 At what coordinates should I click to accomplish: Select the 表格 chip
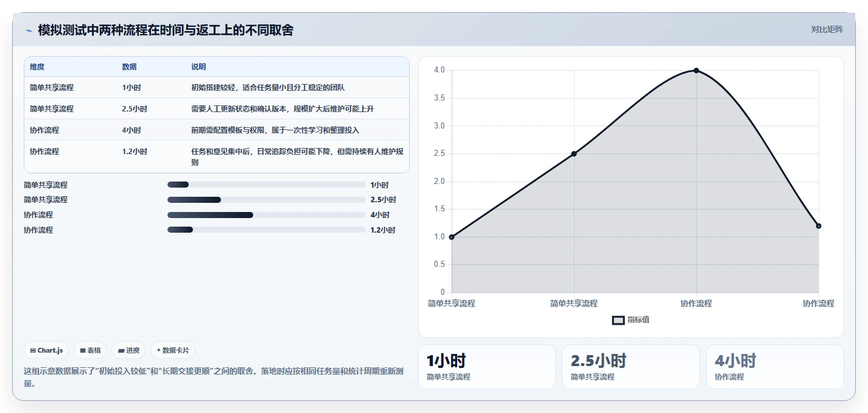tap(90, 350)
